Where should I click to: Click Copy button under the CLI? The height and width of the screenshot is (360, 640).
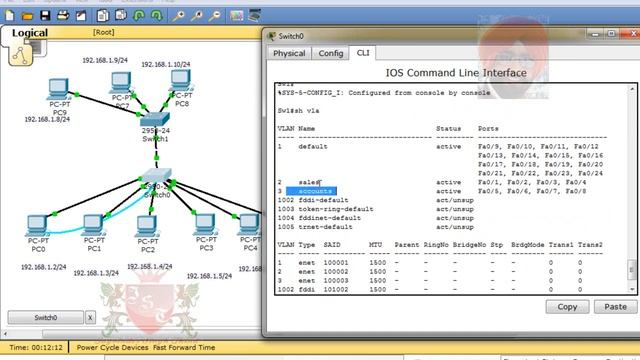click(x=567, y=307)
